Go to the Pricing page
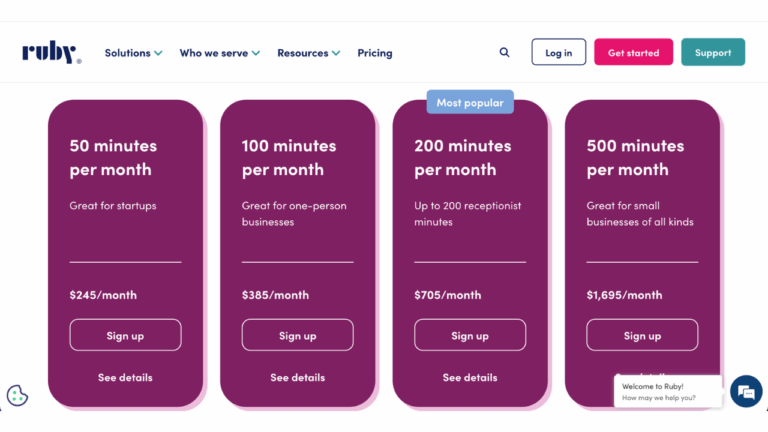The height and width of the screenshot is (432, 768). (x=375, y=53)
